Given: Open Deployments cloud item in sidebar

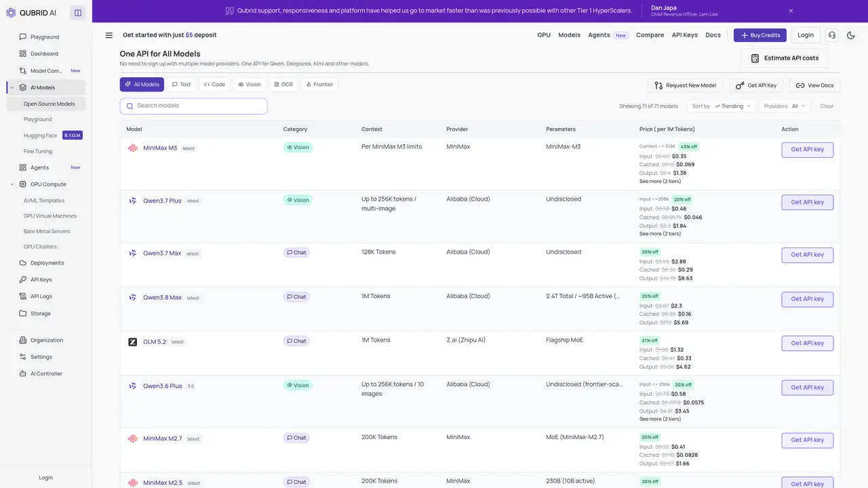Looking at the screenshot, I should 46,263.
